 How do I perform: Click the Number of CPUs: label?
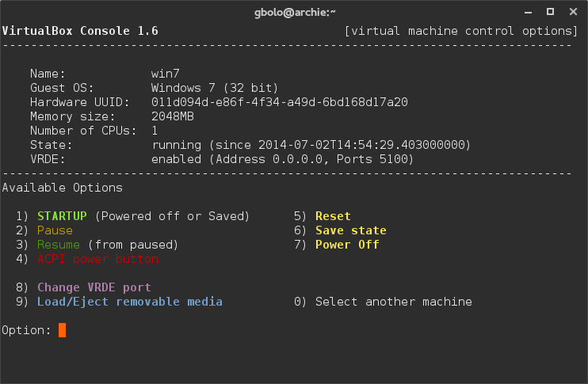pos(83,131)
